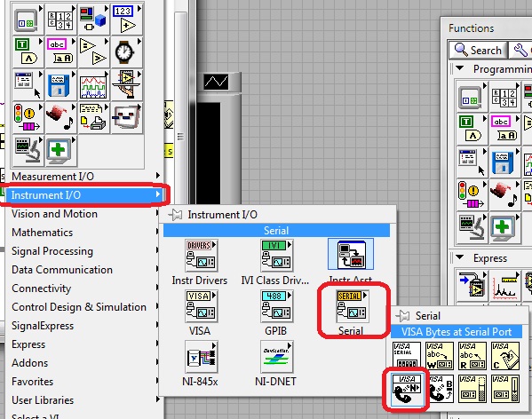Click Search button in Functions window

478,51
